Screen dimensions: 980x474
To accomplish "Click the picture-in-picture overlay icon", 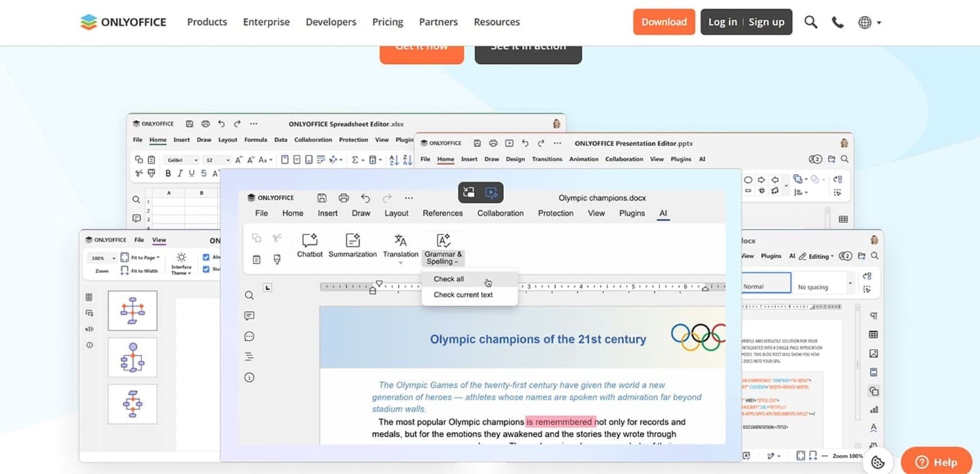I will (469, 193).
